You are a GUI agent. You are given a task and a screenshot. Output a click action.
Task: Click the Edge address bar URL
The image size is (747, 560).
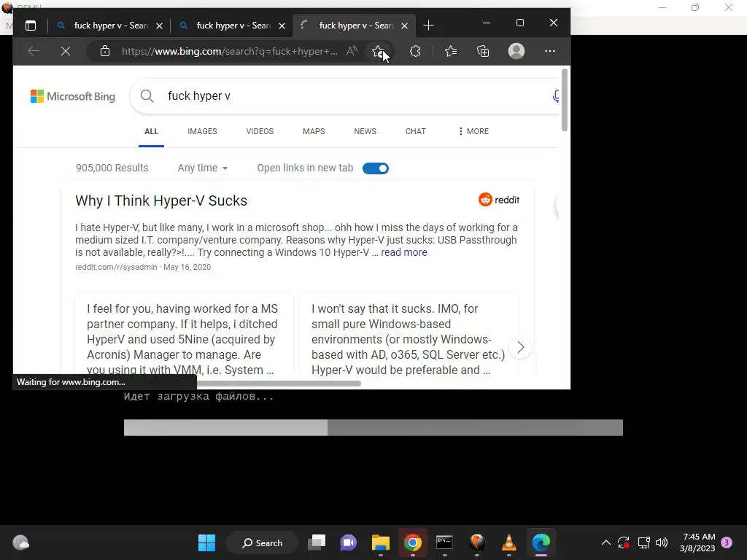pos(230,52)
